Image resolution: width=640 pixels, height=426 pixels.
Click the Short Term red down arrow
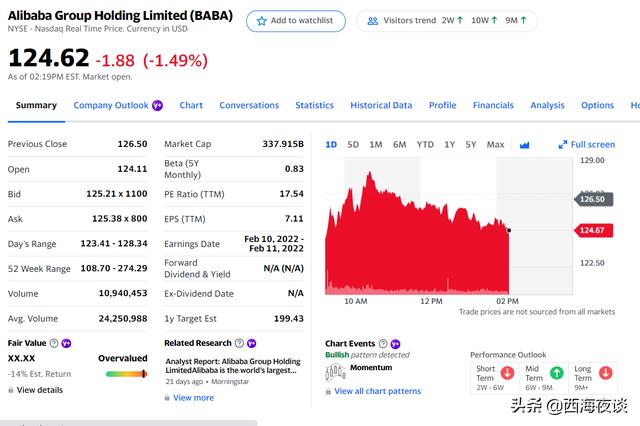(x=508, y=372)
